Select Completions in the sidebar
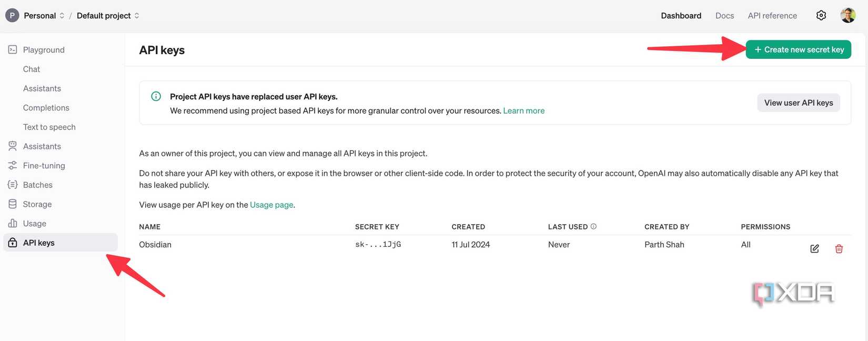The width and height of the screenshot is (868, 341). point(46,107)
